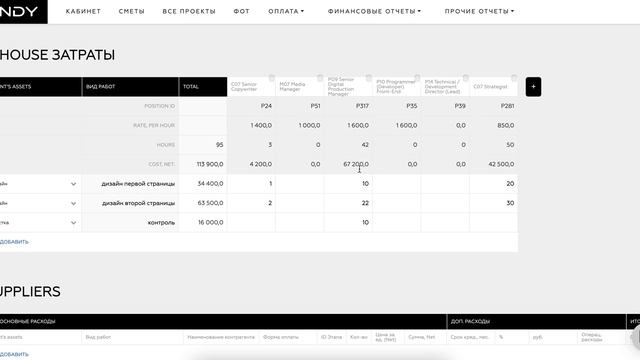Open asset dropdown for дизайн второй страницы row
This screenshot has height=360, width=640.
click(x=73, y=203)
